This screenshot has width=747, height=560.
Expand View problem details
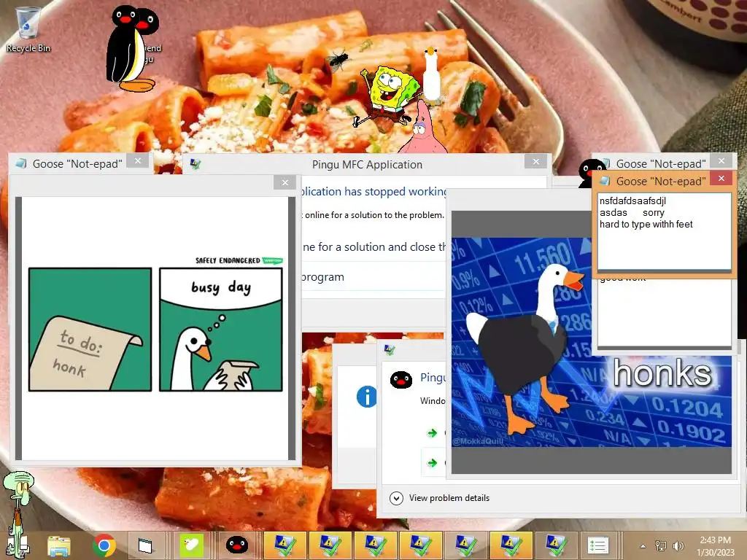click(440, 498)
